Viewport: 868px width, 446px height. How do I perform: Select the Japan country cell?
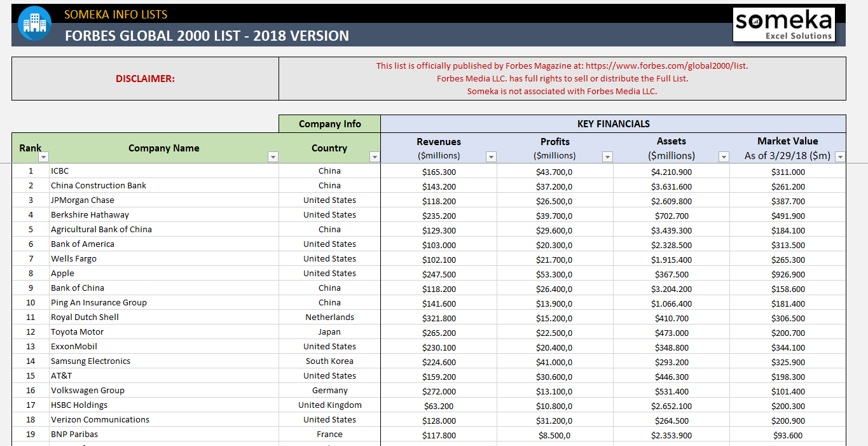[330, 332]
